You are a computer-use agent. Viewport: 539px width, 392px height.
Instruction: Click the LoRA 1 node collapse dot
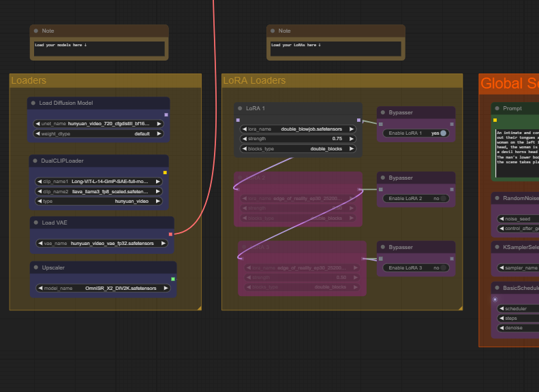coord(240,108)
